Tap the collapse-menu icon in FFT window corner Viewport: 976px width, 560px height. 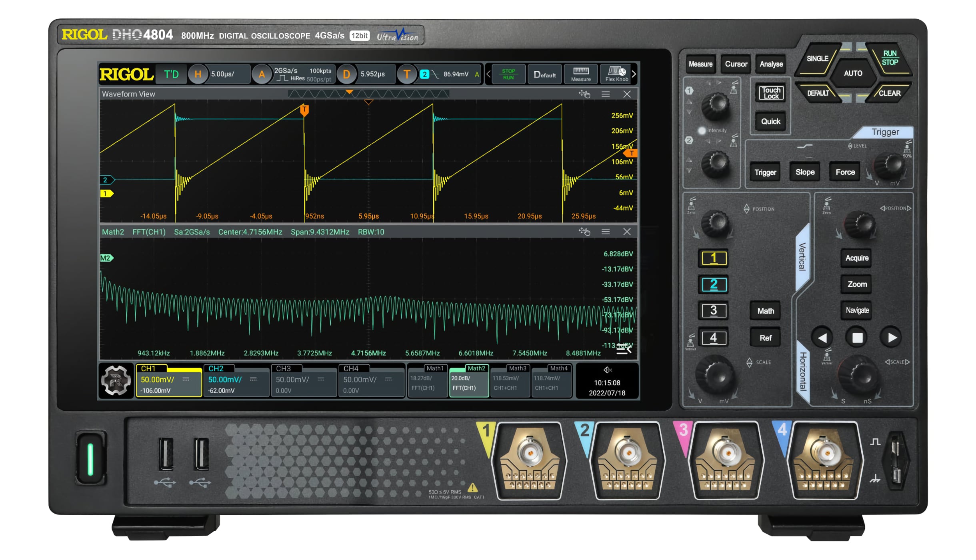coord(624,349)
